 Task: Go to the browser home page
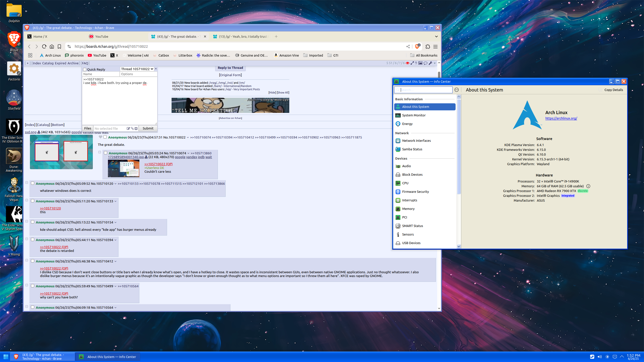point(52,47)
